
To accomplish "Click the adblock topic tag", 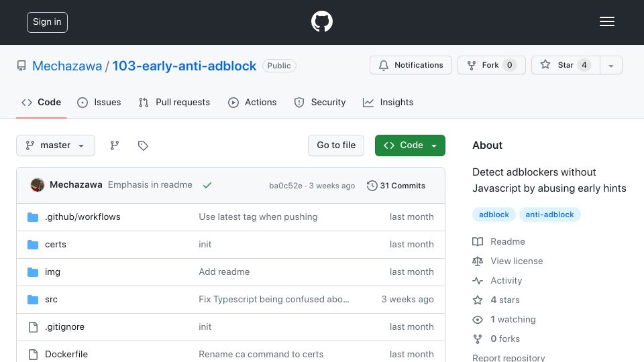I will coord(494,215).
